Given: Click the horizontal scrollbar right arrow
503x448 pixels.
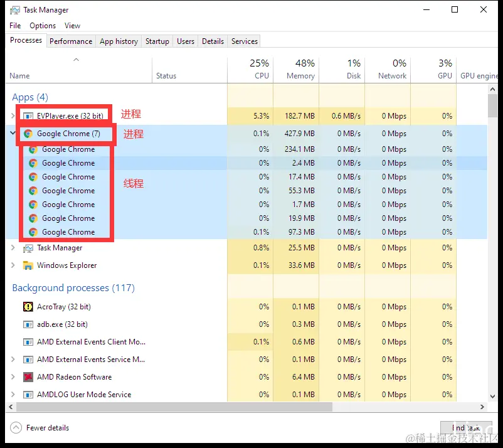Looking at the screenshot, I should pyautogui.click(x=482, y=407).
